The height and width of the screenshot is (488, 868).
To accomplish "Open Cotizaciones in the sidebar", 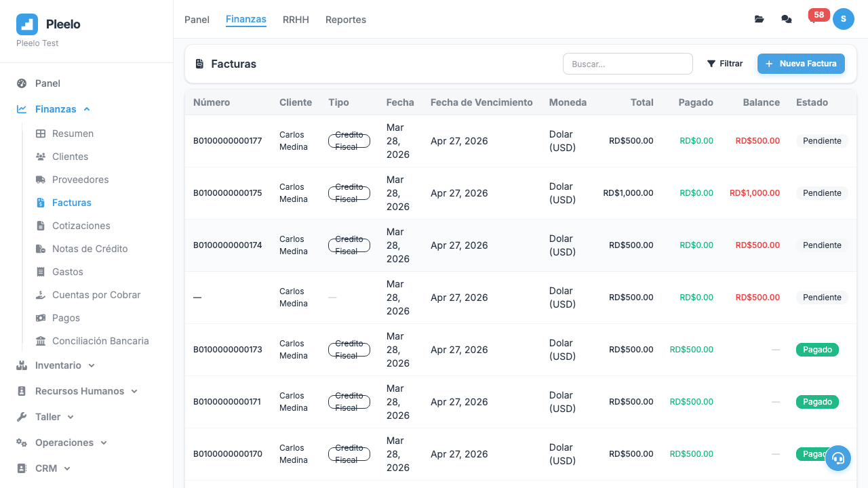I will [81, 226].
